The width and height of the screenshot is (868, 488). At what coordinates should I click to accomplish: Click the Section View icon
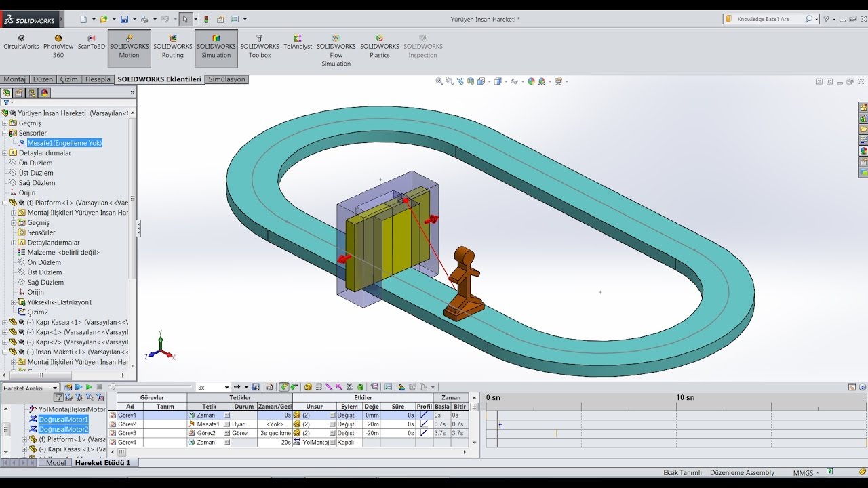471,81
